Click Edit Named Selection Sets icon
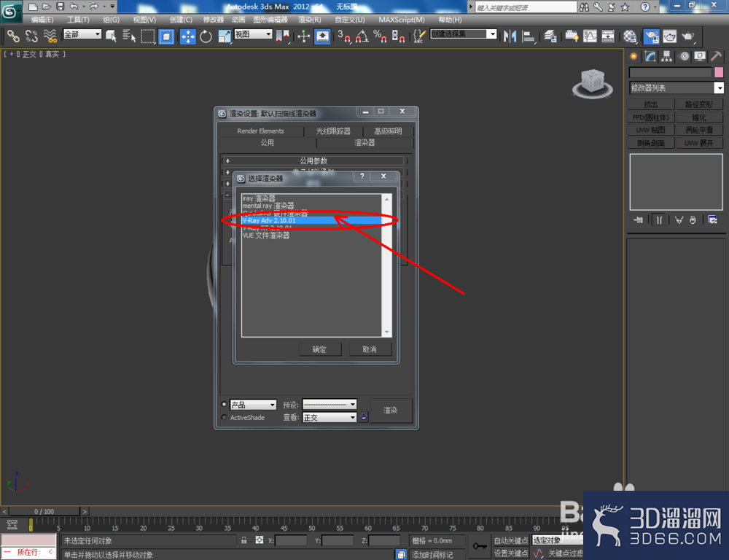The height and width of the screenshot is (560, 729). [419, 36]
